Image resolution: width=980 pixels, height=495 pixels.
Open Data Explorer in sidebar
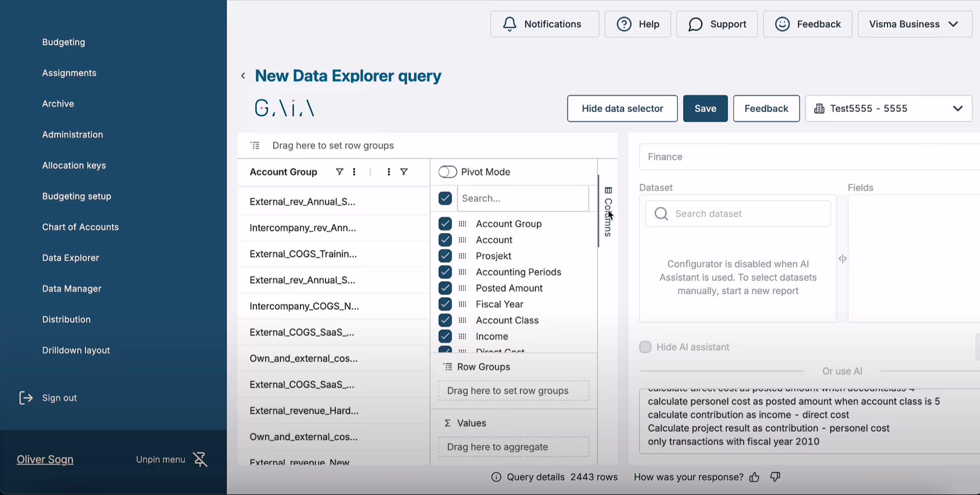click(x=71, y=258)
